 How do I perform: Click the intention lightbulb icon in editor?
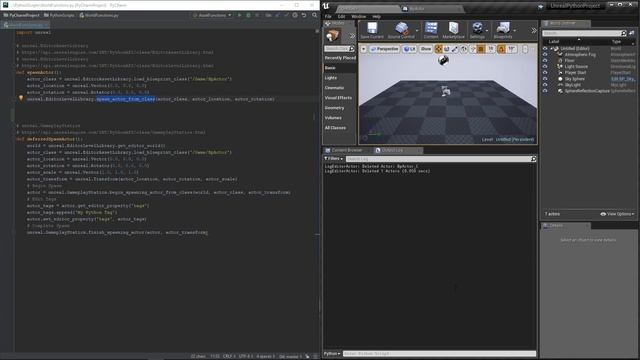click(x=21, y=98)
